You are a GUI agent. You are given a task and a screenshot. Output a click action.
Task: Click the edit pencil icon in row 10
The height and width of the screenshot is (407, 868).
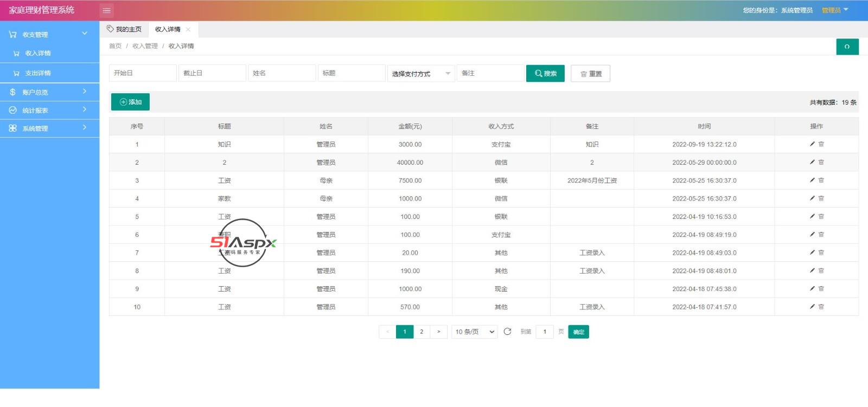pyautogui.click(x=812, y=307)
